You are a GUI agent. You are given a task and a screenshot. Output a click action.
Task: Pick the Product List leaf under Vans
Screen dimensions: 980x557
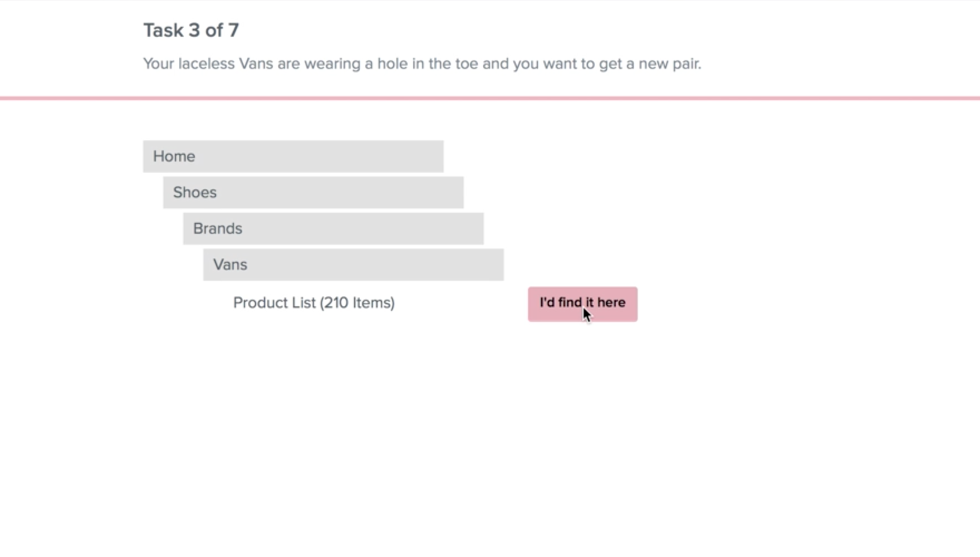pos(313,303)
